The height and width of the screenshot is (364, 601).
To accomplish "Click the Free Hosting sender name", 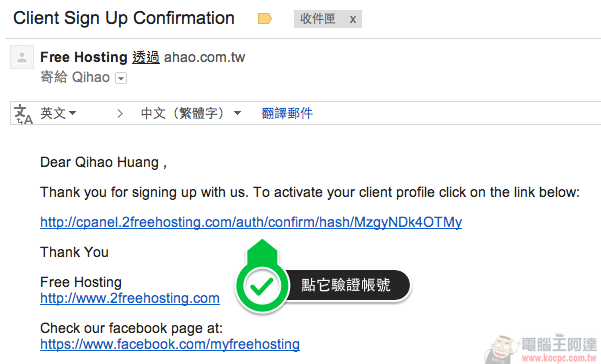I will [84, 57].
